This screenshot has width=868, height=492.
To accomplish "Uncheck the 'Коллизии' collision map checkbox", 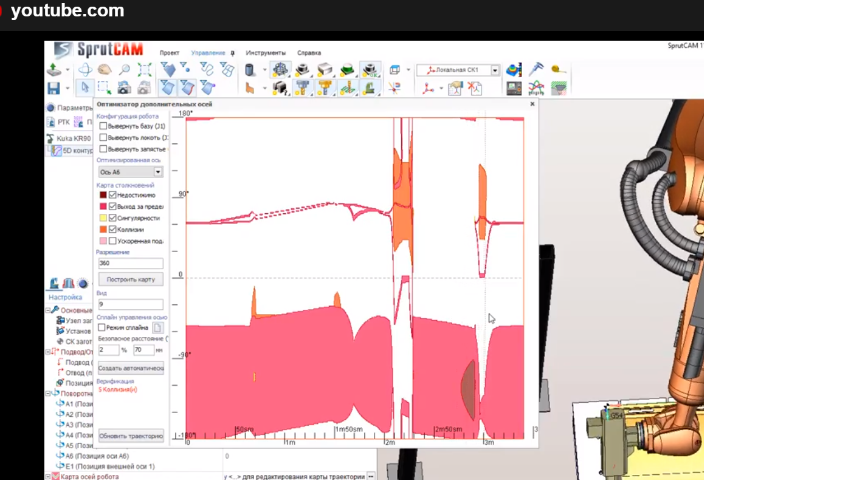I will point(112,230).
